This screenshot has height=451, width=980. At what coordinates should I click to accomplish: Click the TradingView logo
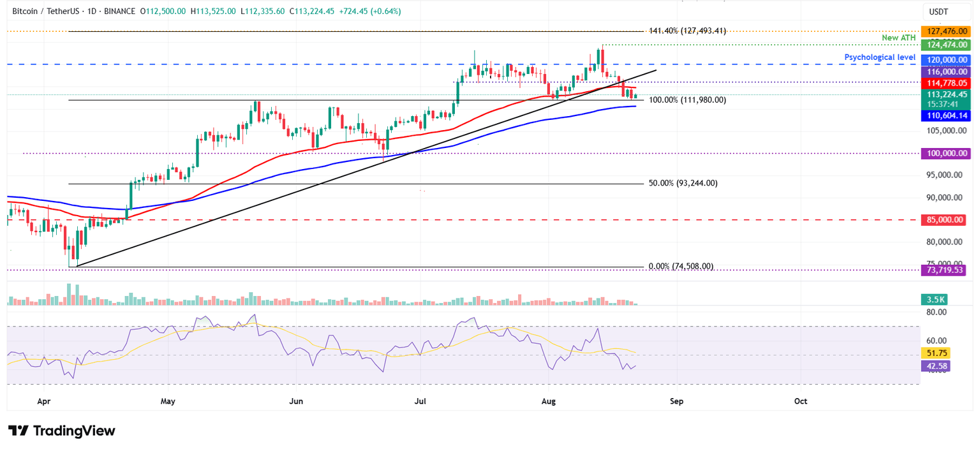pyautogui.click(x=62, y=431)
